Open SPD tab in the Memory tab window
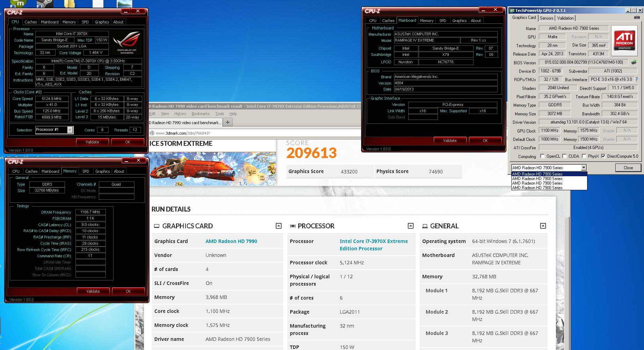This screenshot has height=350, width=644. [x=86, y=171]
